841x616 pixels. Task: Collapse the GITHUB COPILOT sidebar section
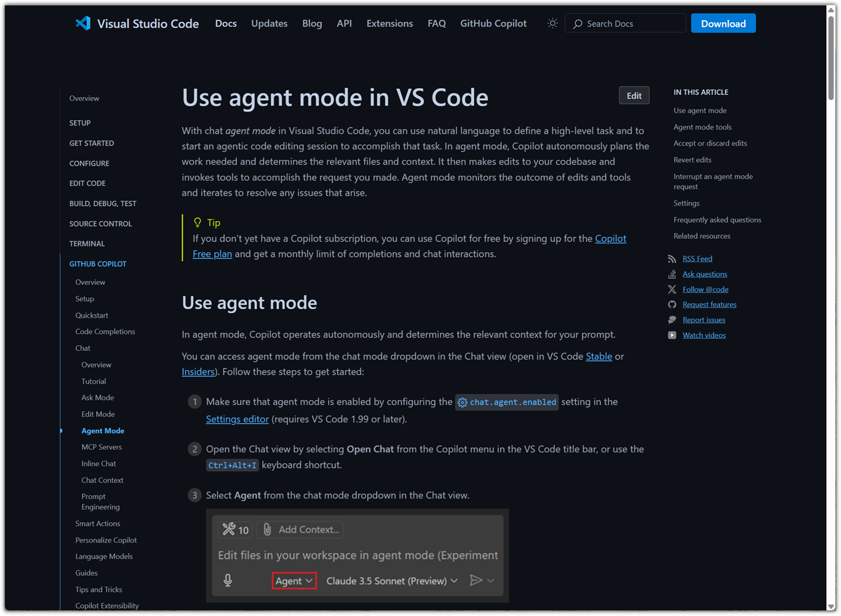pos(98,264)
